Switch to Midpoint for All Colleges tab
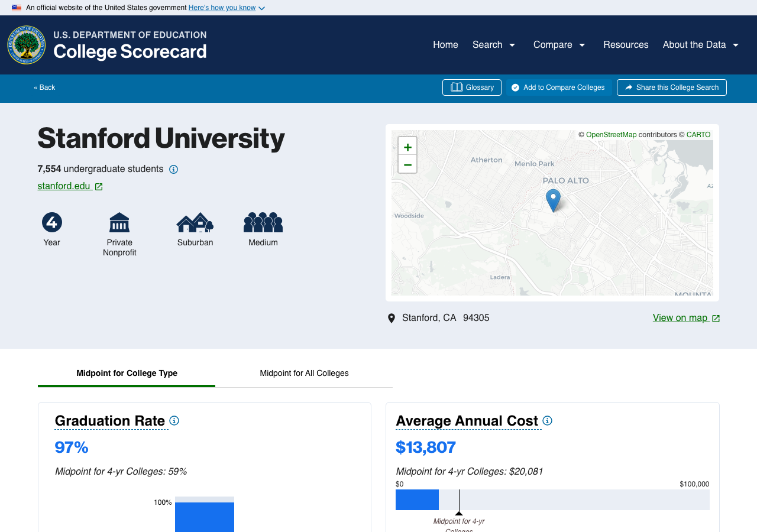 tap(304, 374)
